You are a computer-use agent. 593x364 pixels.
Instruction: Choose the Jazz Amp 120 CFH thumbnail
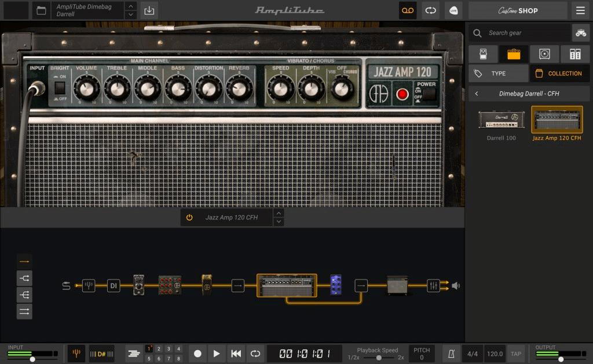[x=557, y=119]
